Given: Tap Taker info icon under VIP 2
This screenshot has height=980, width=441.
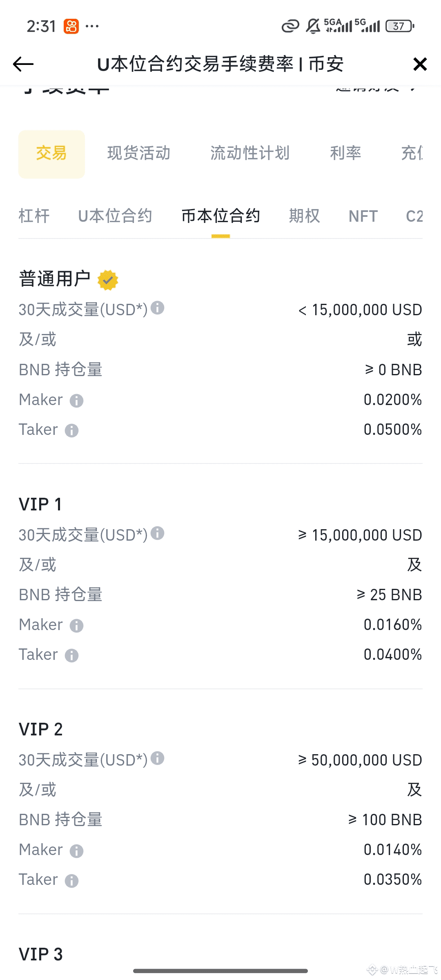Looking at the screenshot, I should 71,881.
